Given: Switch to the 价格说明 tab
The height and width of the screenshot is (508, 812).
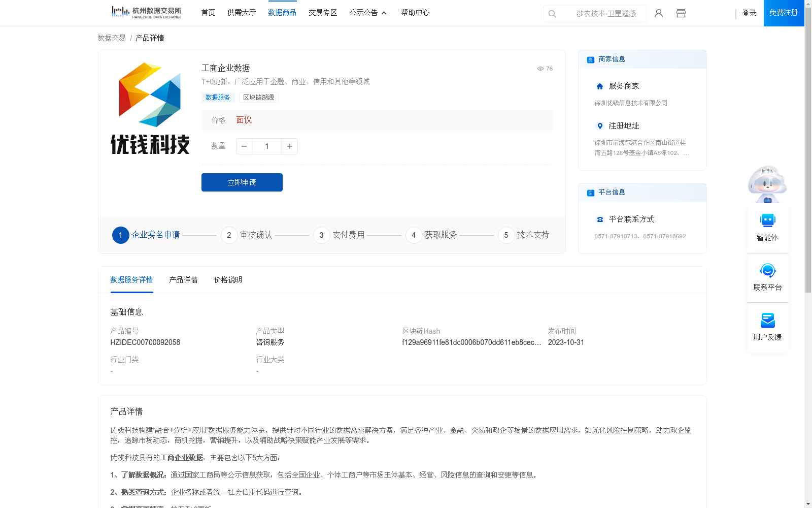Looking at the screenshot, I should point(228,280).
